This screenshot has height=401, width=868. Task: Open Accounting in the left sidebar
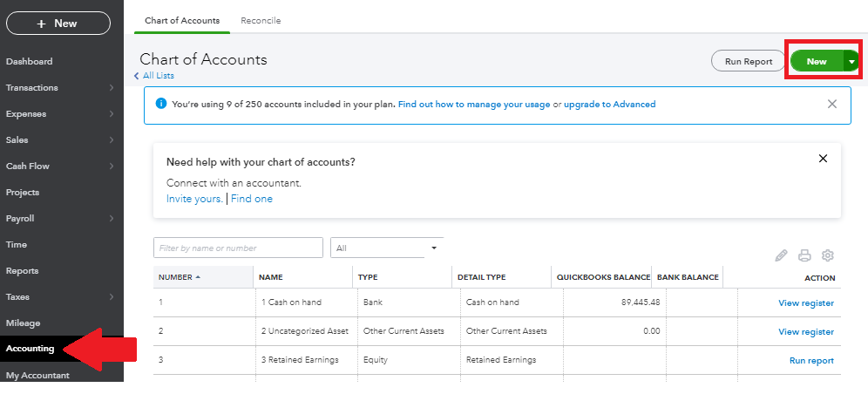31,349
